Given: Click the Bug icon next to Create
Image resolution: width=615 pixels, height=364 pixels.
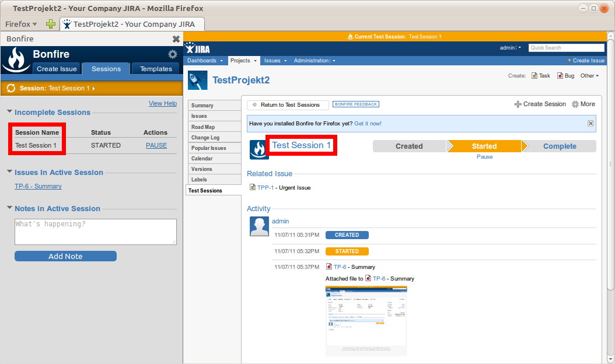Looking at the screenshot, I should (560, 76).
